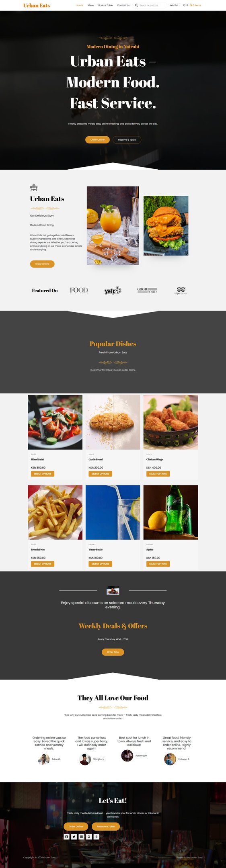Open the wishlist heart icon

coord(185,5)
